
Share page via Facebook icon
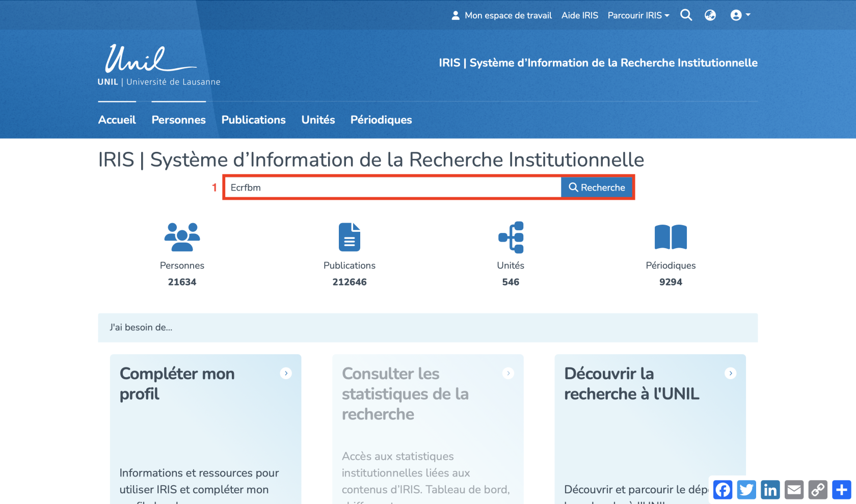723,490
